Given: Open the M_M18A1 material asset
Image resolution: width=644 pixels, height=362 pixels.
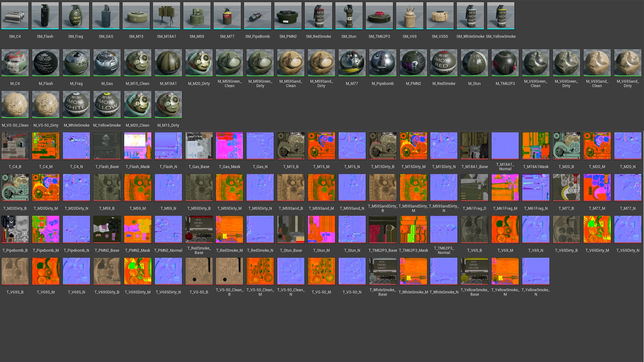Looking at the screenshot, I should tap(168, 63).
